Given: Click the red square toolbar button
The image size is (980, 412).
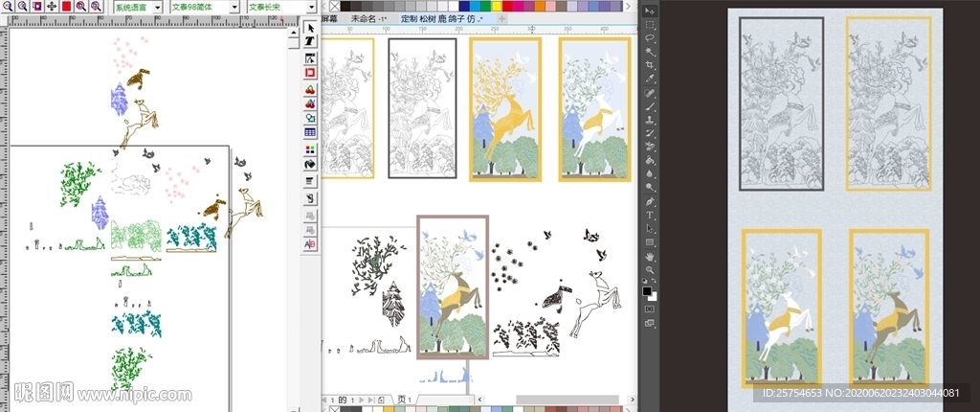Looking at the screenshot, I should (66, 6).
